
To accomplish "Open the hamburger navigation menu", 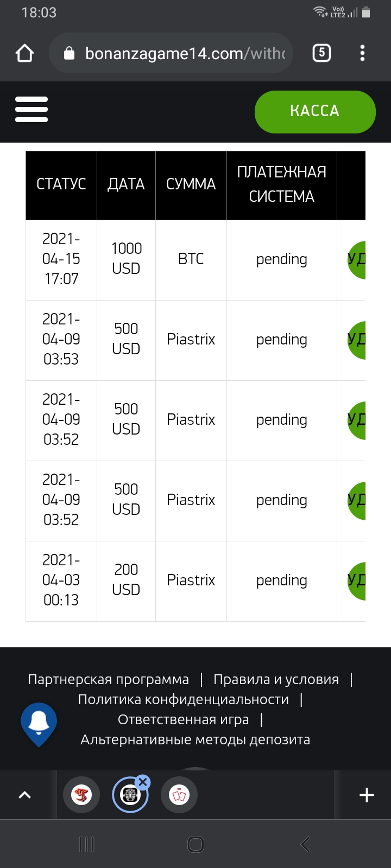I will coord(31,109).
